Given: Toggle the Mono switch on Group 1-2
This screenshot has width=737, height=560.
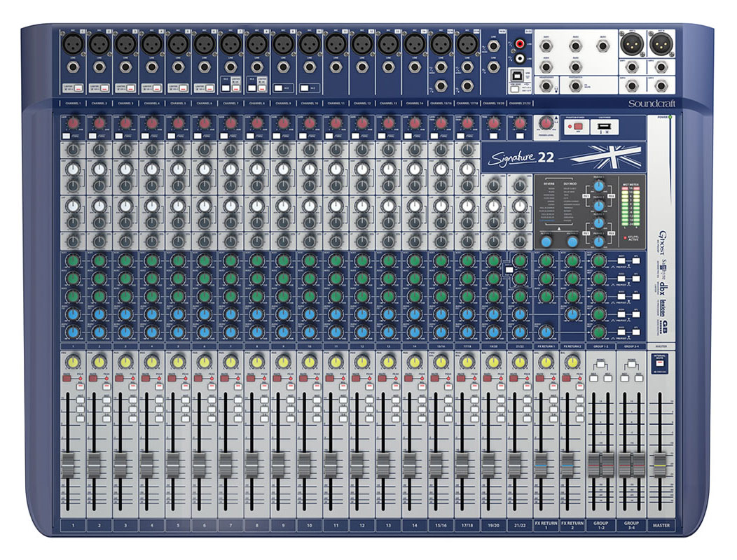Looking at the screenshot, I should [x=600, y=363].
